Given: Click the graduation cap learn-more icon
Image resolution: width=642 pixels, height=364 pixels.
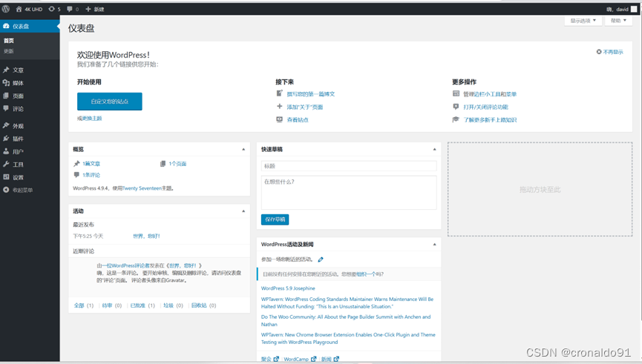Looking at the screenshot, I should point(456,119).
